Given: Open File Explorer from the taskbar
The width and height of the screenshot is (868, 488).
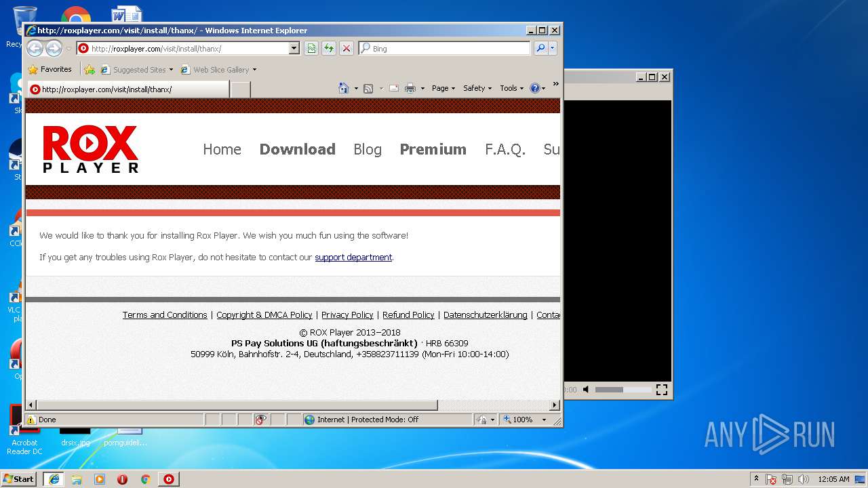Looking at the screenshot, I should coord(77,479).
